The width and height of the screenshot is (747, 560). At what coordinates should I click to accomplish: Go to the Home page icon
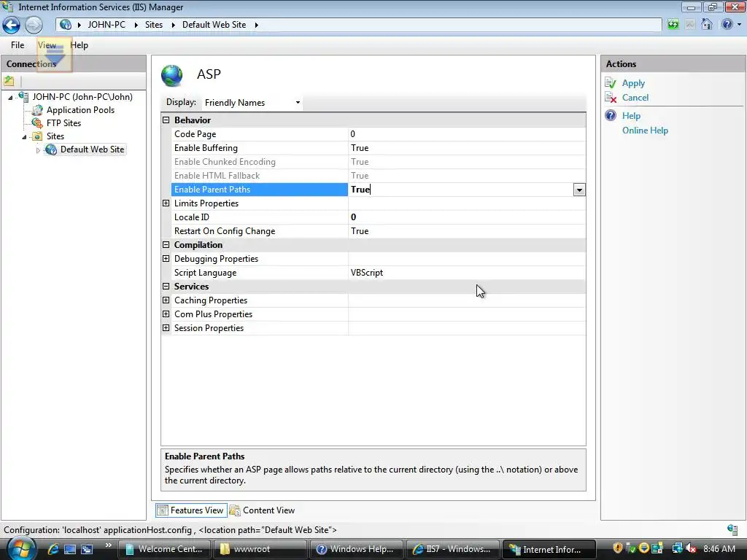[706, 24]
